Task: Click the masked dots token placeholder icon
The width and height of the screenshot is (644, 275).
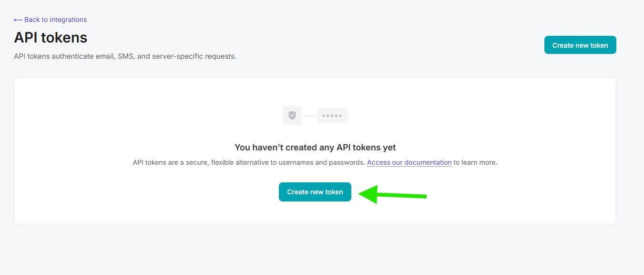Action: pyautogui.click(x=332, y=116)
